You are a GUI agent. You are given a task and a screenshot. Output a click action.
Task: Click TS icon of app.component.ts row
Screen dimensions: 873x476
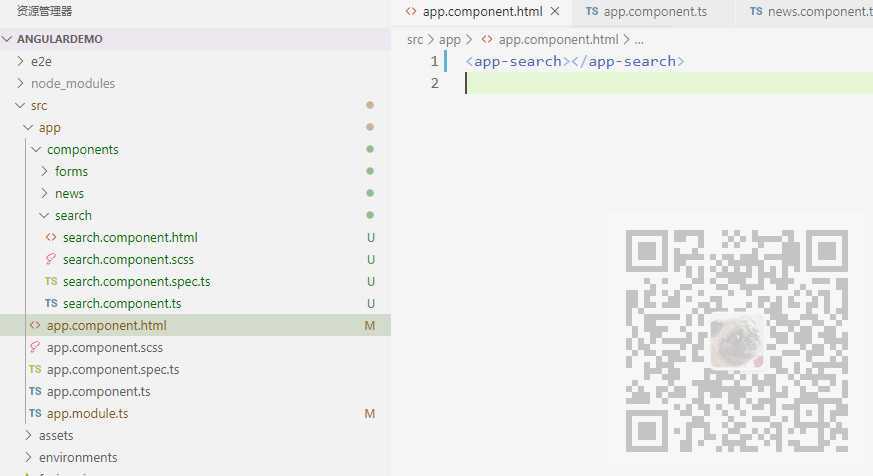coord(35,391)
